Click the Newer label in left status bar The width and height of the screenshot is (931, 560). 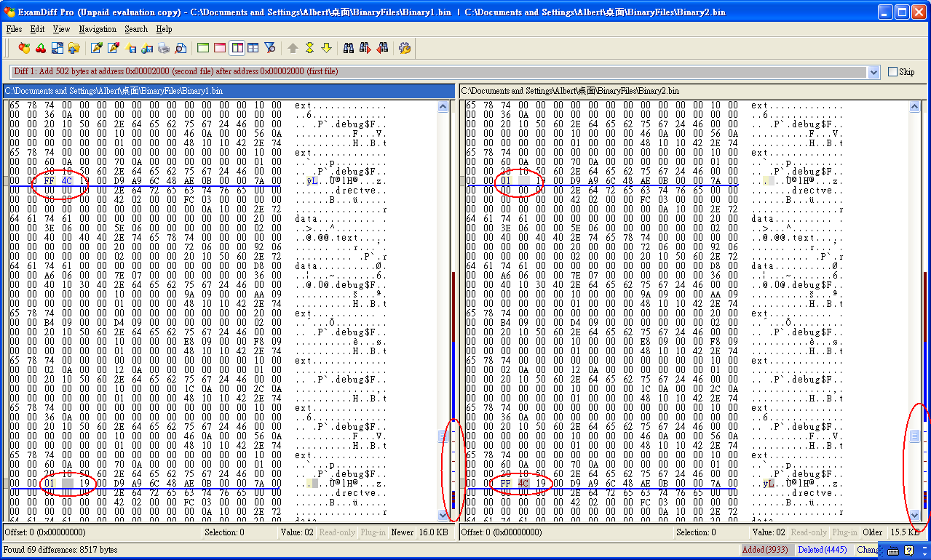pos(403,532)
